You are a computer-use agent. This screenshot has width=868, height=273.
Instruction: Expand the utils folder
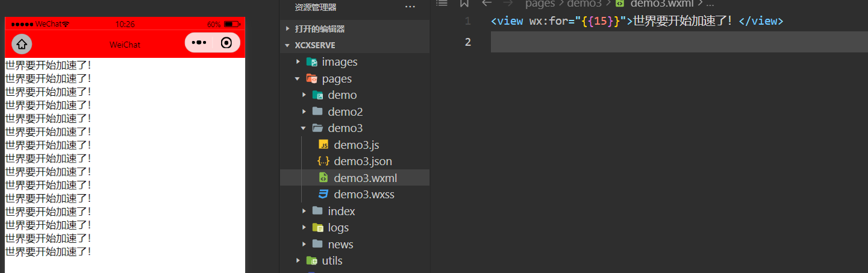[x=332, y=261]
